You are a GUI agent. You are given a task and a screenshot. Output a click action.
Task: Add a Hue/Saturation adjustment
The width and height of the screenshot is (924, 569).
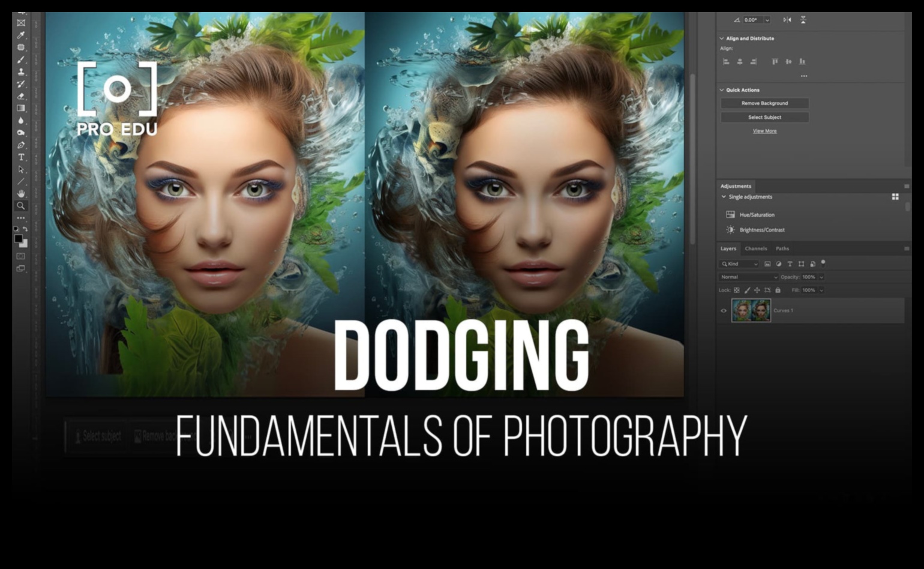pos(750,215)
